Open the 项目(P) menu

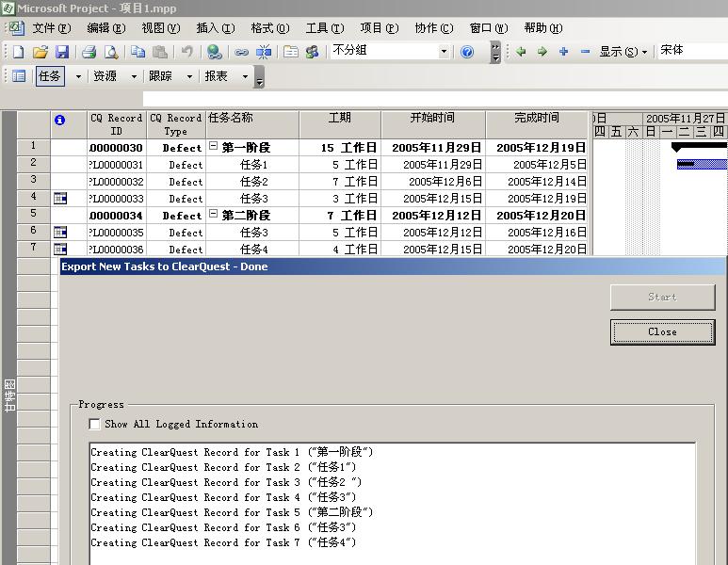click(380, 28)
